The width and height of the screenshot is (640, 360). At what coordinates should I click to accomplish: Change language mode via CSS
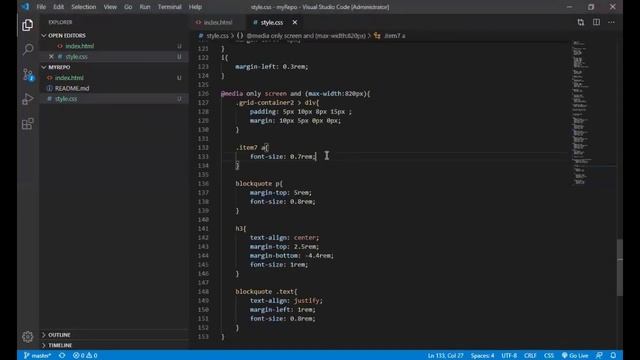tap(549, 356)
